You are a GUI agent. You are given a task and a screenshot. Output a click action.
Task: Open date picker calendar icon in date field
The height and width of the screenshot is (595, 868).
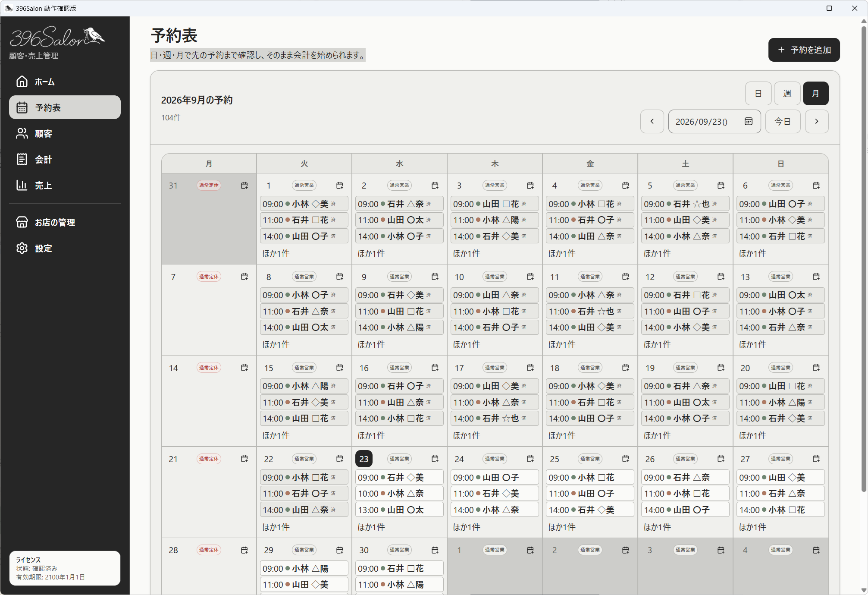point(749,121)
